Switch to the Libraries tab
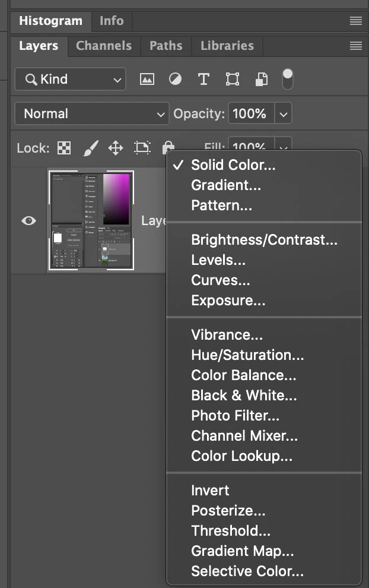 click(x=227, y=46)
